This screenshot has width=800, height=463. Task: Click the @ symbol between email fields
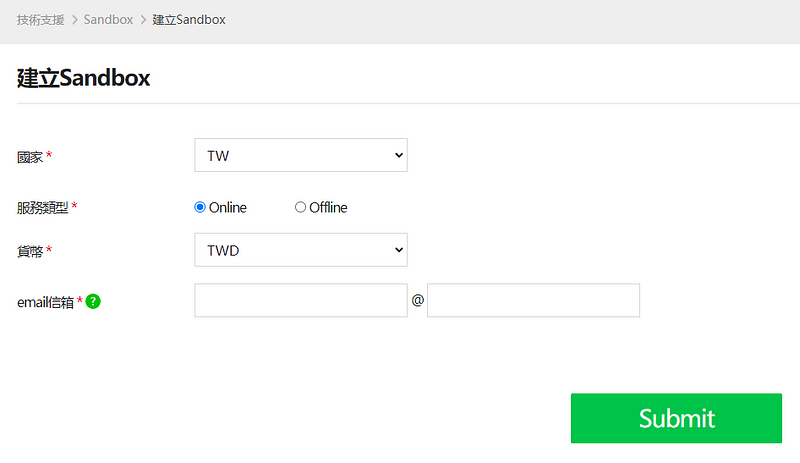417,300
